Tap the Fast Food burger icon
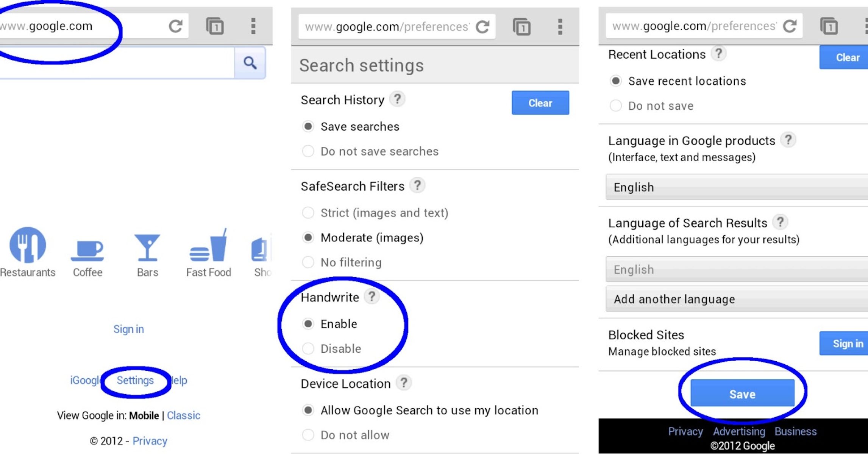This screenshot has width=868, height=454. (209, 247)
